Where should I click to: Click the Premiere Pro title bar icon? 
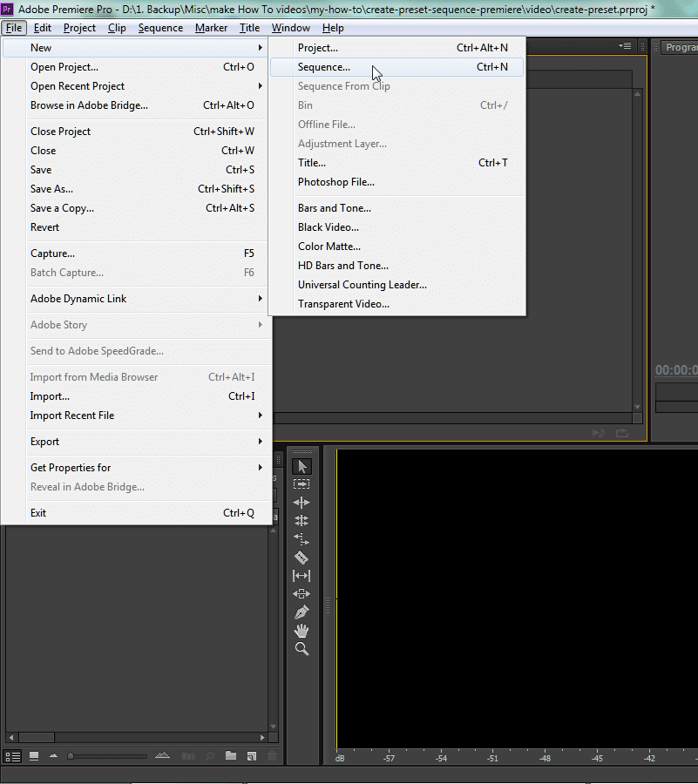point(7,9)
